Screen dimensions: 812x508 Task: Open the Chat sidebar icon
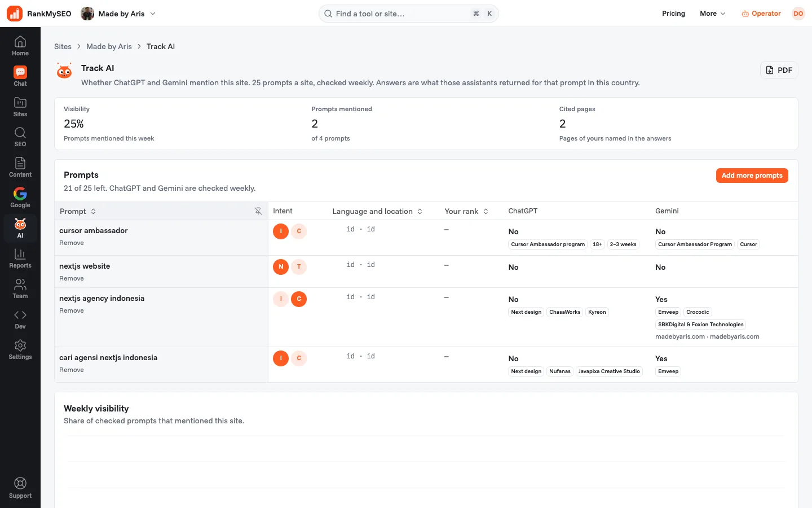pyautogui.click(x=20, y=76)
